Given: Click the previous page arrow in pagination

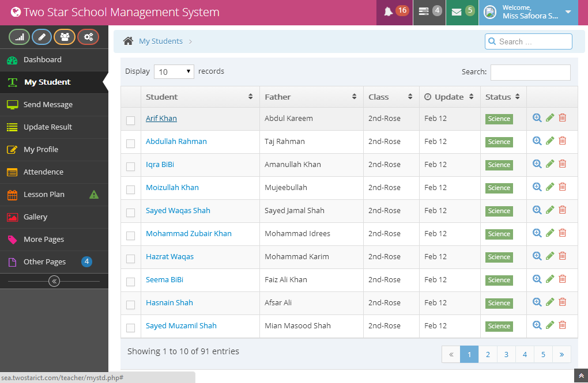Looking at the screenshot, I should click(x=451, y=354).
